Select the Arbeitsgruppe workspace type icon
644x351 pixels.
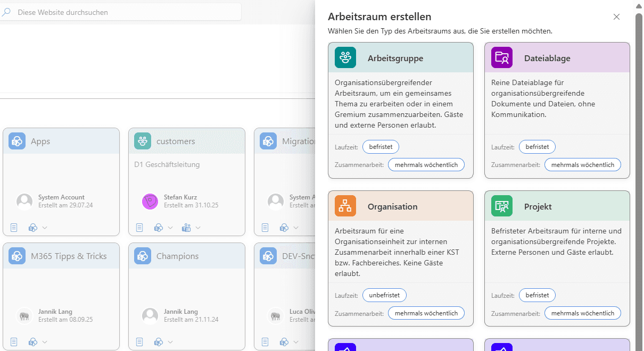[345, 57]
